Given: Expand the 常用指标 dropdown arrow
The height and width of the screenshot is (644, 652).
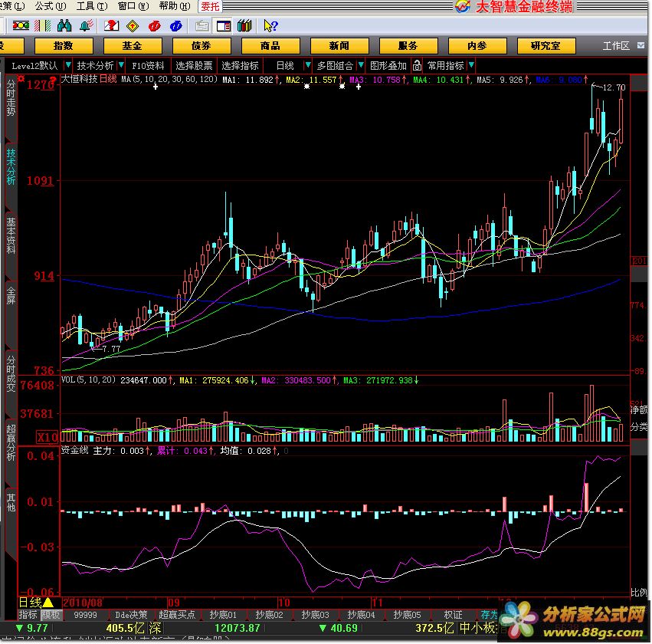Looking at the screenshot, I should click(471, 65).
